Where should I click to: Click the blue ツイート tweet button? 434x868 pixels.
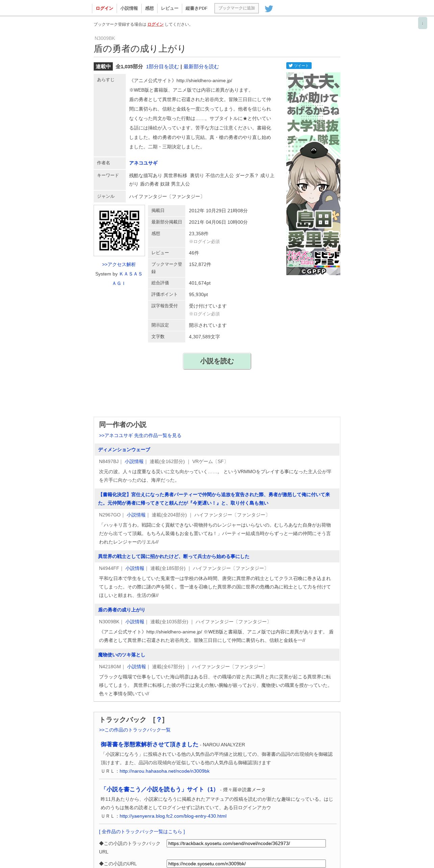click(x=299, y=66)
